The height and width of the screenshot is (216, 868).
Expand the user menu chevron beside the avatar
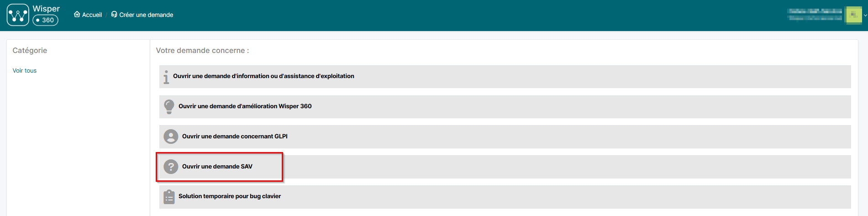[865, 16]
